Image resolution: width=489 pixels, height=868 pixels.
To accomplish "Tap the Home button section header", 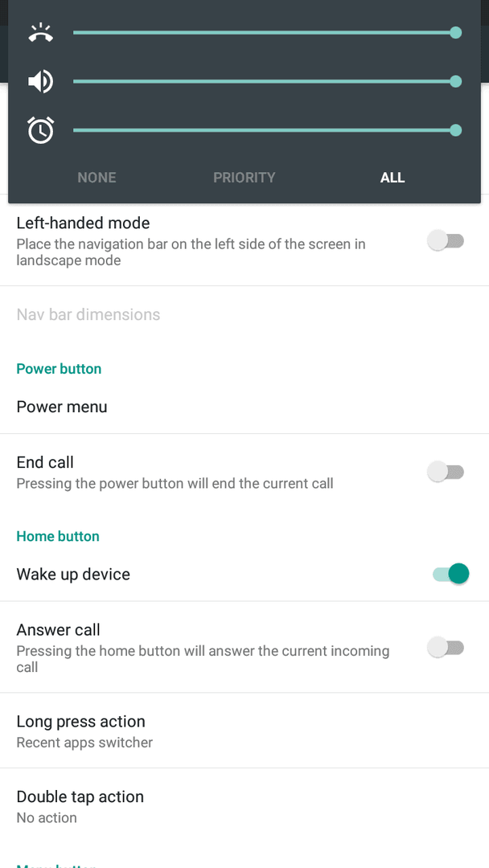I will [58, 536].
